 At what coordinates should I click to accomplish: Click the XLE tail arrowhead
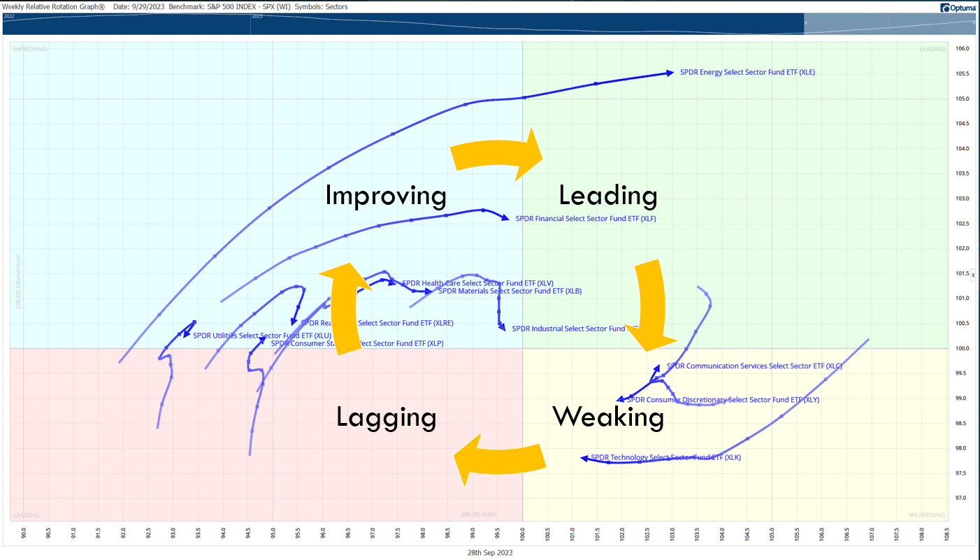(670, 73)
